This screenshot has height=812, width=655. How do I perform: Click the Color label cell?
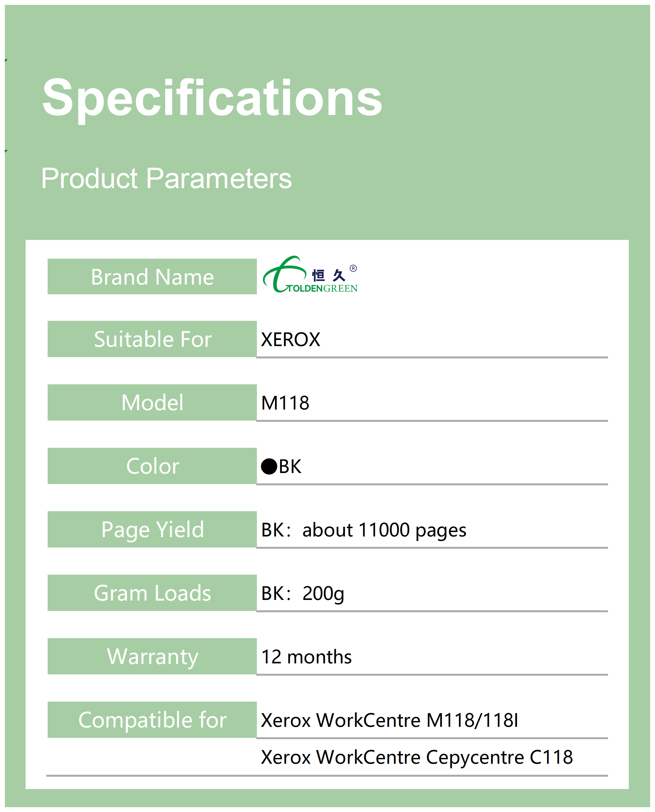[152, 466]
